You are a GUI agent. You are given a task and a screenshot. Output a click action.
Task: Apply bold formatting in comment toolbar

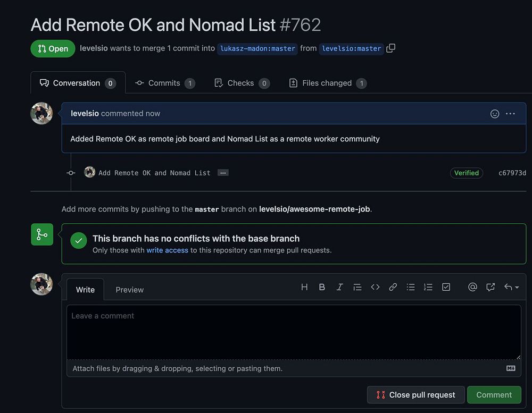pos(322,287)
